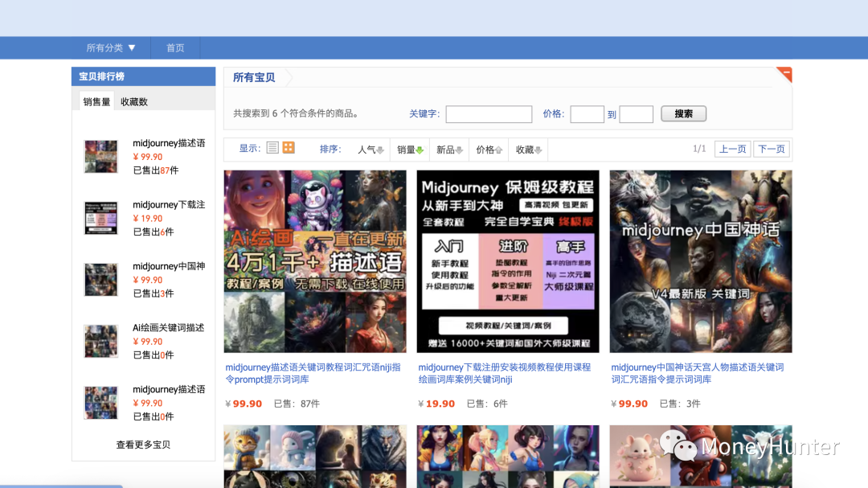Click 已售: 3件 under 中国神话 product
The width and height of the screenshot is (868, 488).
pos(680,404)
